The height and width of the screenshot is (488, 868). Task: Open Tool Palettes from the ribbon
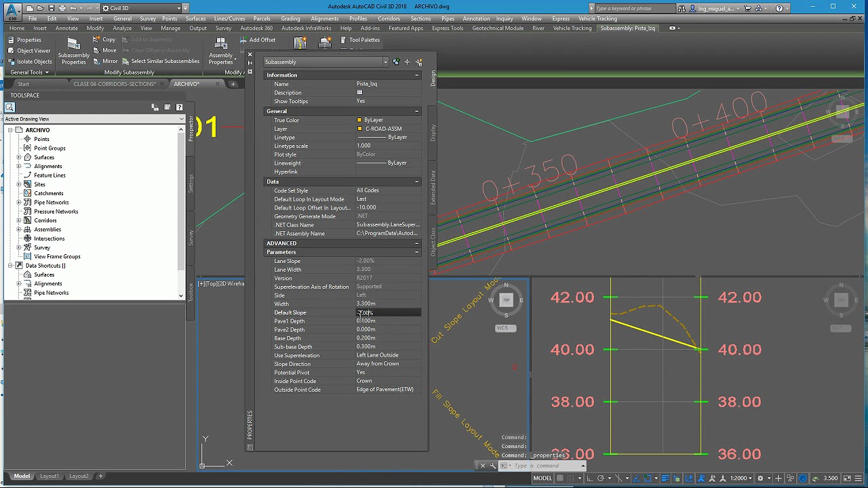(359, 39)
